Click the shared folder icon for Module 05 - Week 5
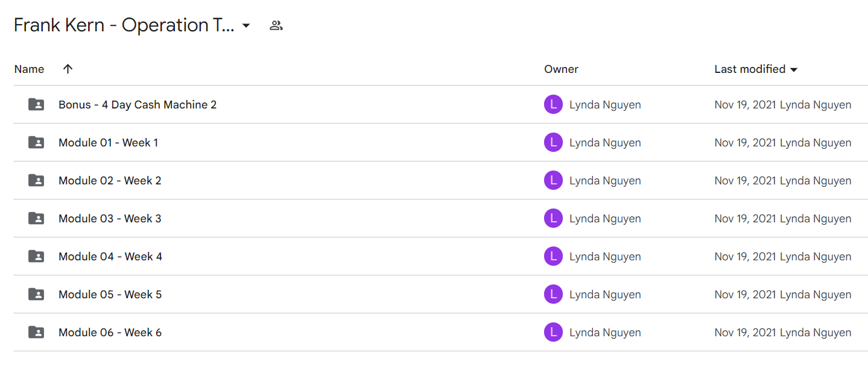Screen dimensions: 868x367 point(36,294)
